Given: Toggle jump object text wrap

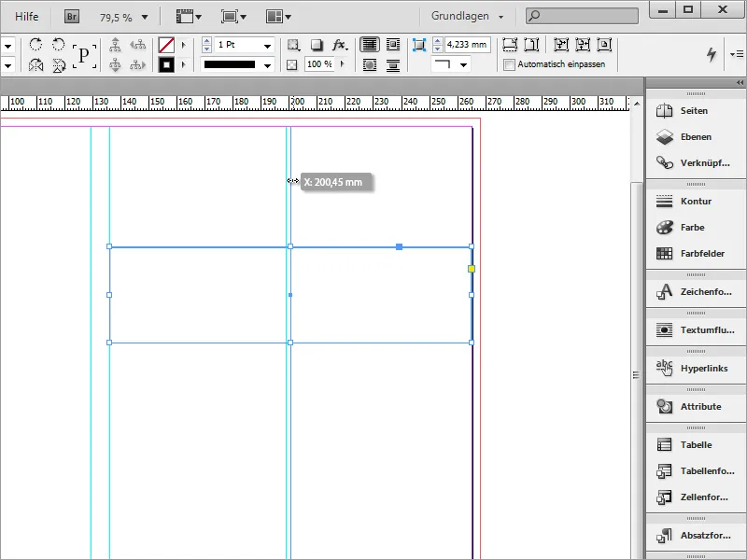Looking at the screenshot, I should [x=393, y=64].
